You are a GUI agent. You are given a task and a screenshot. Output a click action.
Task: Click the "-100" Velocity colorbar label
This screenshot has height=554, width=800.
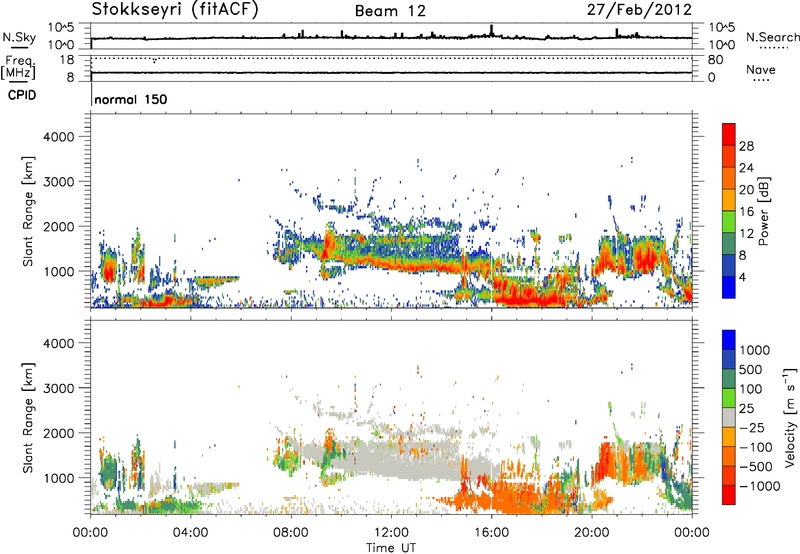(x=756, y=447)
